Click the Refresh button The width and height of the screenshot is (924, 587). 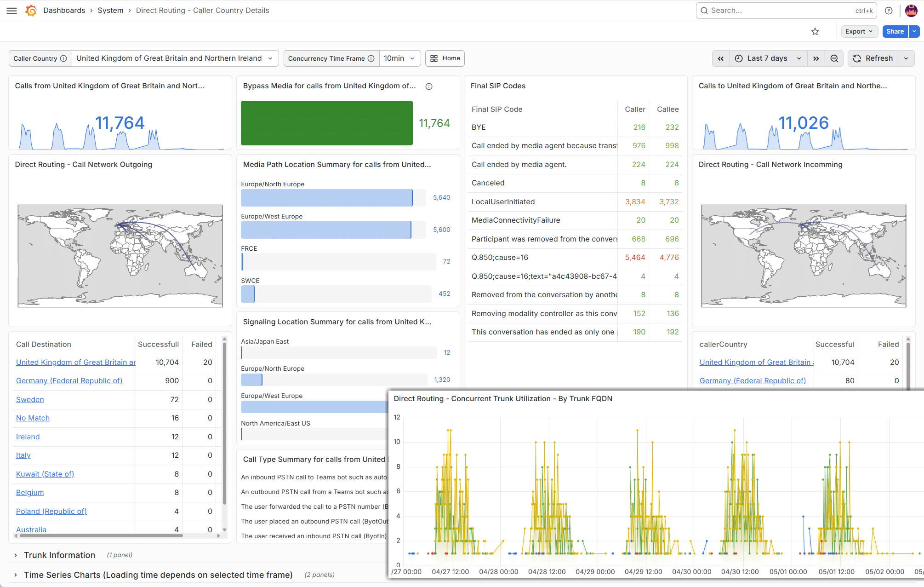point(873,58)
